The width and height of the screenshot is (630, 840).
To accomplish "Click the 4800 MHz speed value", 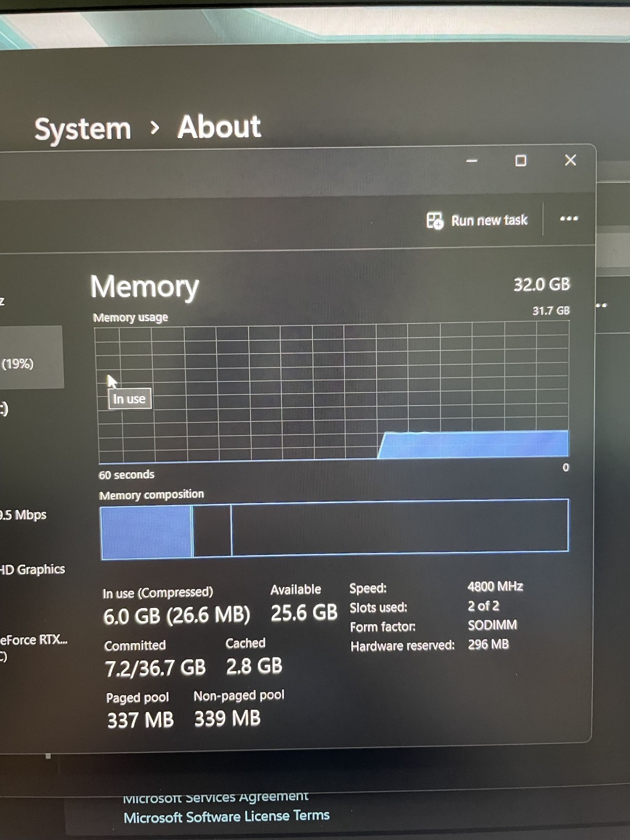I will point(495,586).
